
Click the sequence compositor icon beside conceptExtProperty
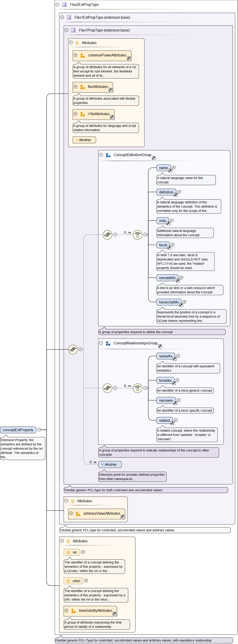(x=73, y=350)
